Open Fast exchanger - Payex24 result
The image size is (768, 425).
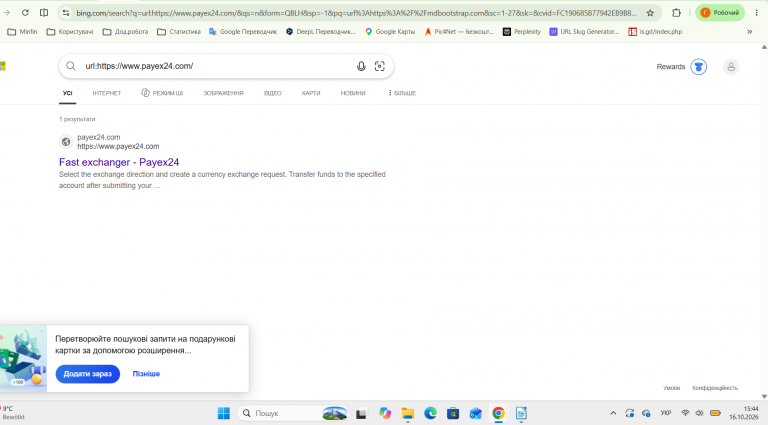[x=119, y=162]
